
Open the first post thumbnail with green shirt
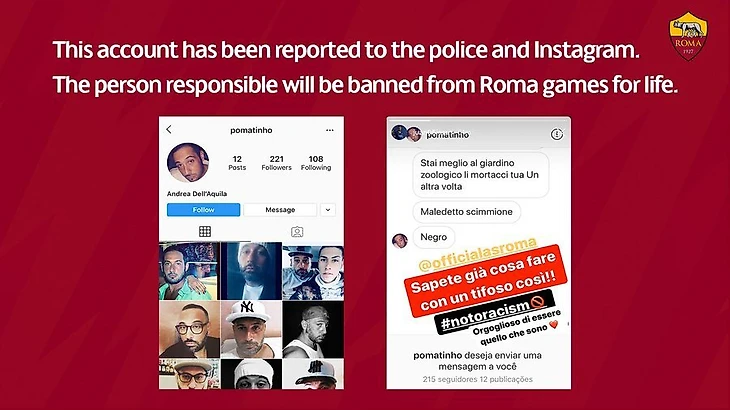point(189,271)
